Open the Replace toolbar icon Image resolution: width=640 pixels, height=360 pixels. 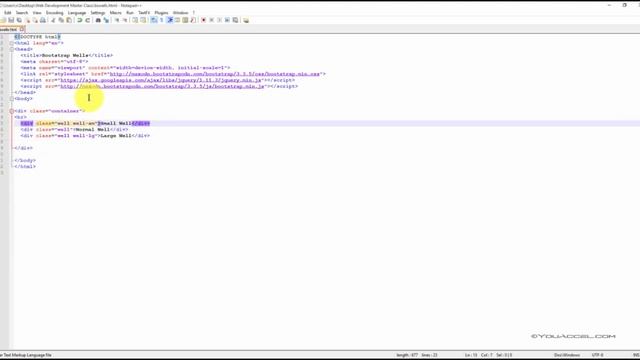(x=106, y=20)
